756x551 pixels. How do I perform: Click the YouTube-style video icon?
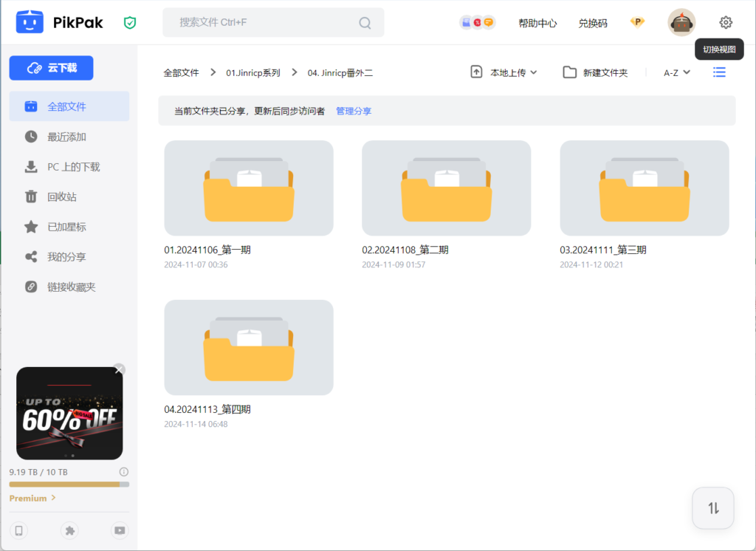[119, 530]
